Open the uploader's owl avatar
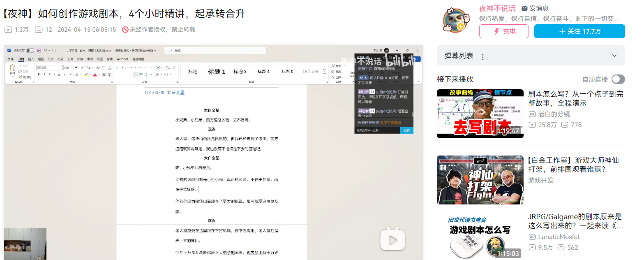This screenshot has height=260, width=644. (x=456, y=20)
